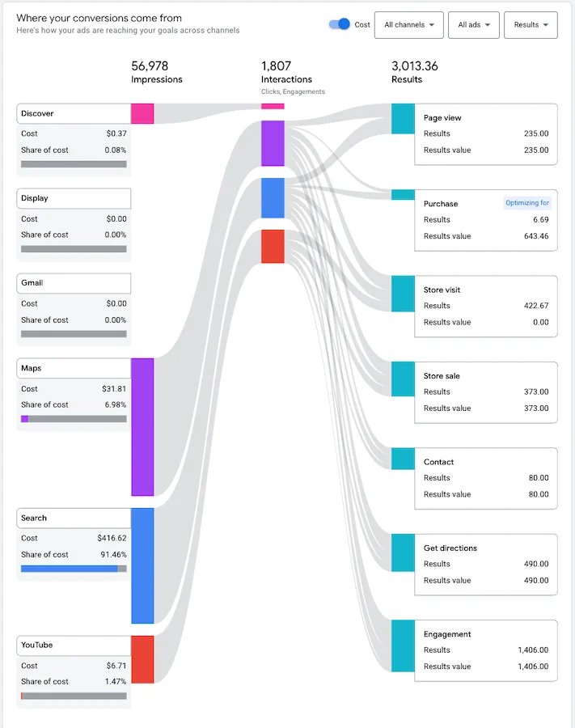575x728 pixels.
Task: Click the 56,978 Impressions header
Action: coord(155,71)
